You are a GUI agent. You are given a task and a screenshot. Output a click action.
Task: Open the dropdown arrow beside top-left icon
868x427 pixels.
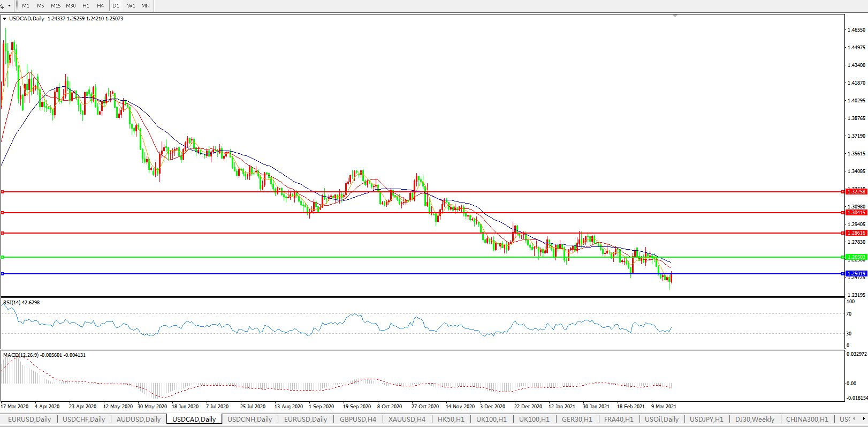(9, 5)
